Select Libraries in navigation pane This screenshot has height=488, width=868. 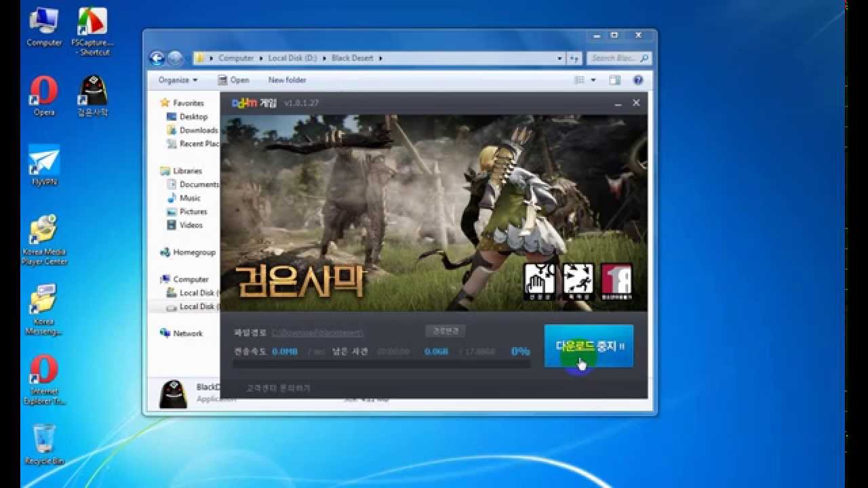(180, 171)
